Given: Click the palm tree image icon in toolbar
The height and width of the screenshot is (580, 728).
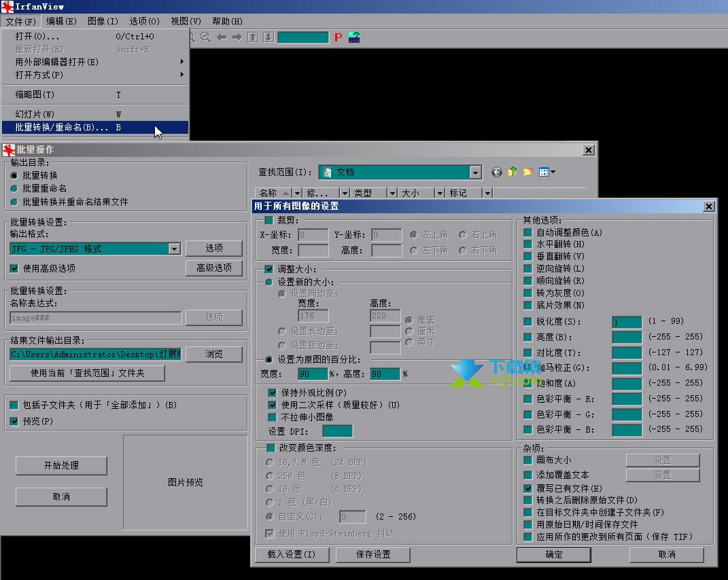Looking at the screenshot, I should pyautogui.click(x=354, y=37).
